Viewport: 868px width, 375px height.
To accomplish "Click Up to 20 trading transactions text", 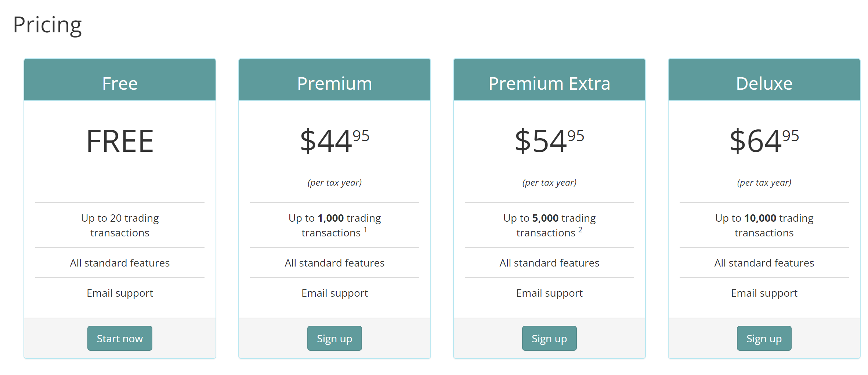I will coord(120,225).
